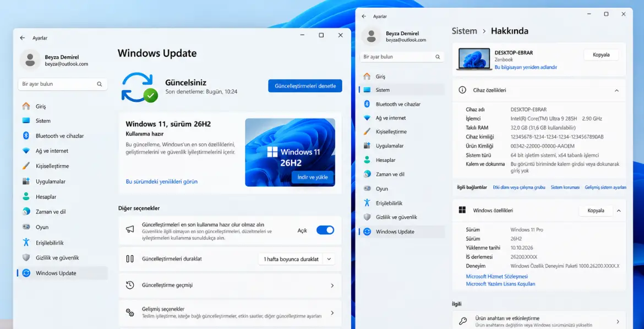
Task: Turn off the Açık latest-updates toggle
Action: [325, 230]
